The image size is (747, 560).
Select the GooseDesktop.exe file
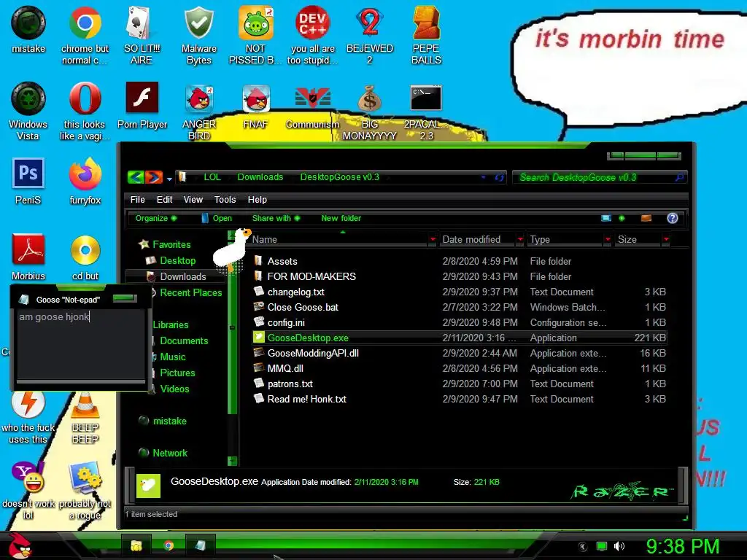(460, 338)
